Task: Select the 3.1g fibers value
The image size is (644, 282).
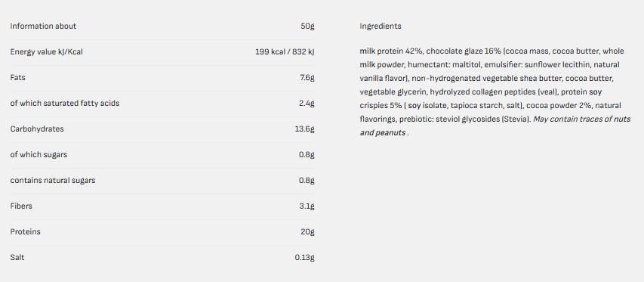Action: coord(307,206)
